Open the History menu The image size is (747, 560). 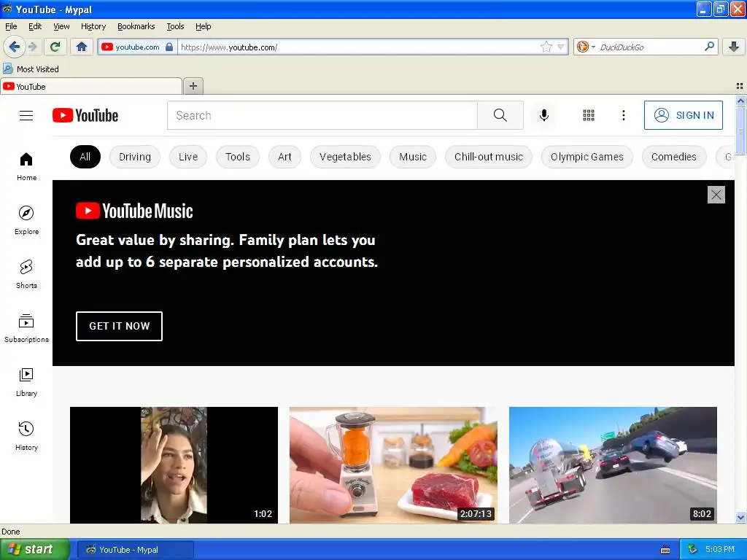coord(93,26)
